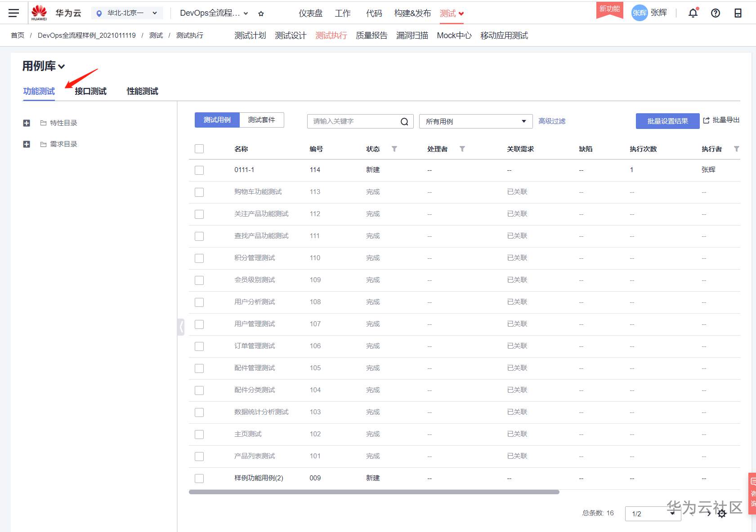Click the 批量导出 export icon

coord(706,120)
